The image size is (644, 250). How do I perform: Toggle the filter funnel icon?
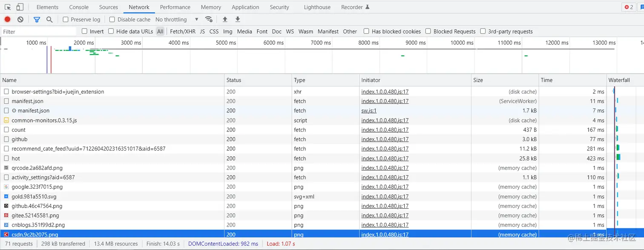37,20
